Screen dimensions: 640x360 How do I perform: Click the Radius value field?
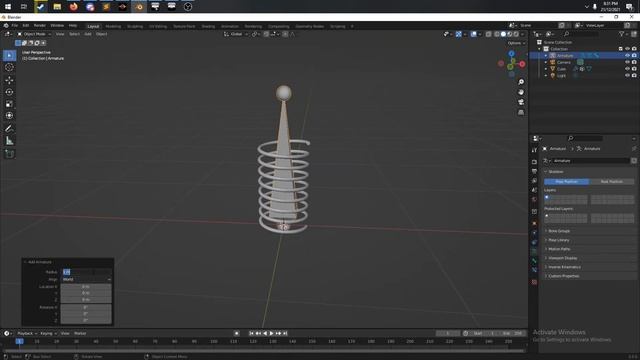pyautogui.click(x=86, y=272)
